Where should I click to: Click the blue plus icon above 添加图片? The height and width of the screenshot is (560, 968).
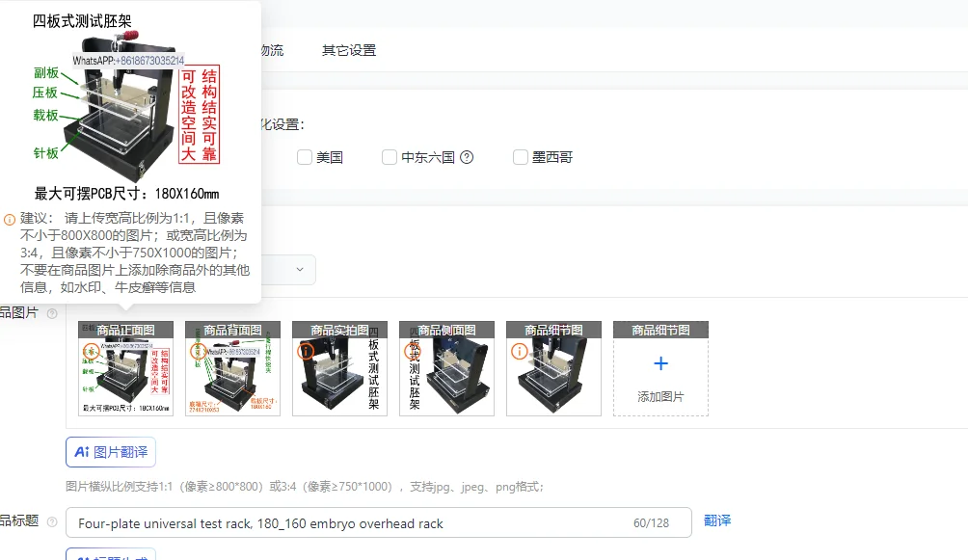click(x=660, y=363)
